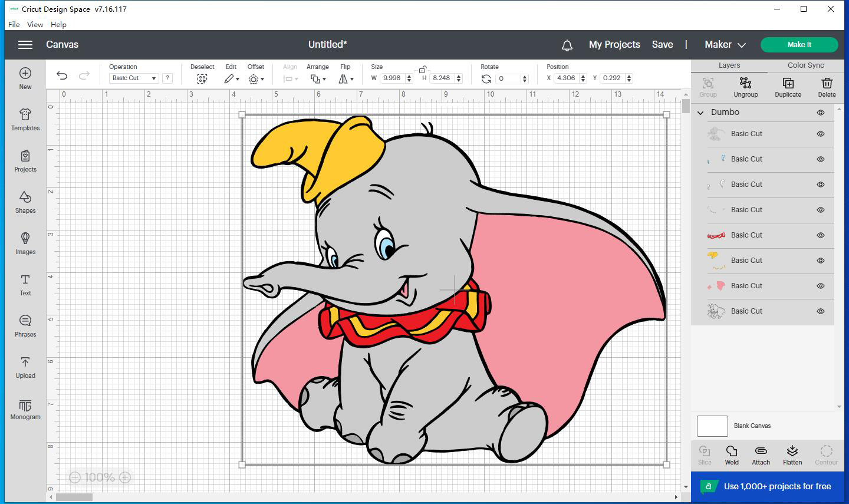Viewport: 849px width, 504px height.
Task: Open the File menu
Action: point(14,24)
